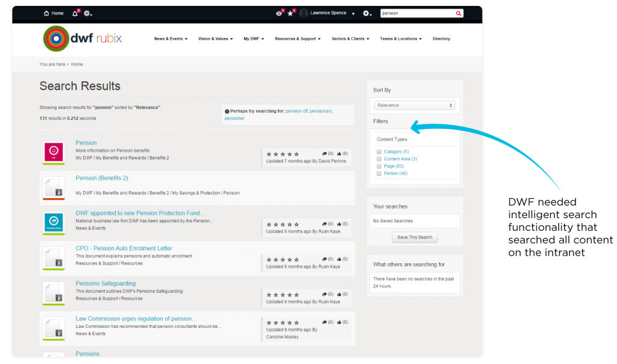Click Home text in top bar
Image resolution: width=617 pixels, height=364 pixels.
click(x=57, y=13)
